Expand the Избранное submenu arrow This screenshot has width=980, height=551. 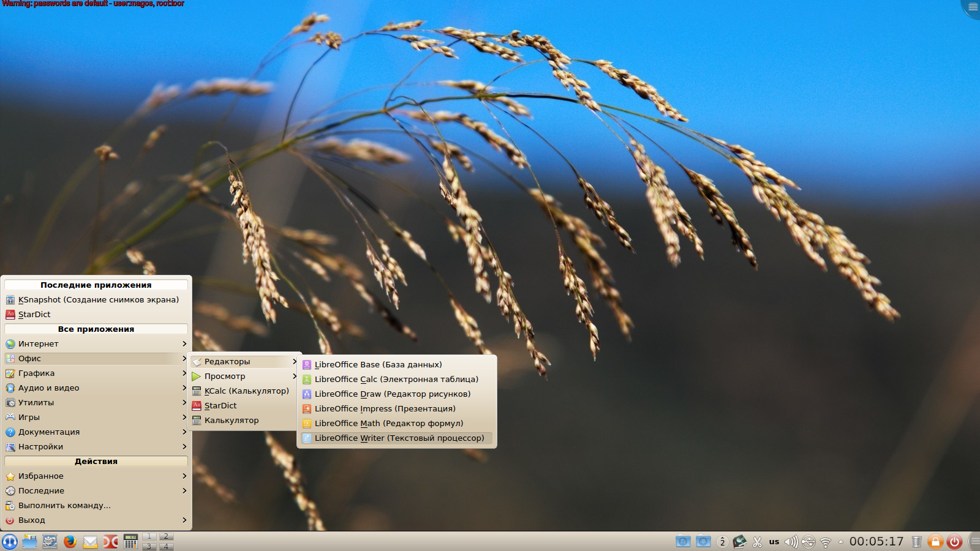(184, 476)
